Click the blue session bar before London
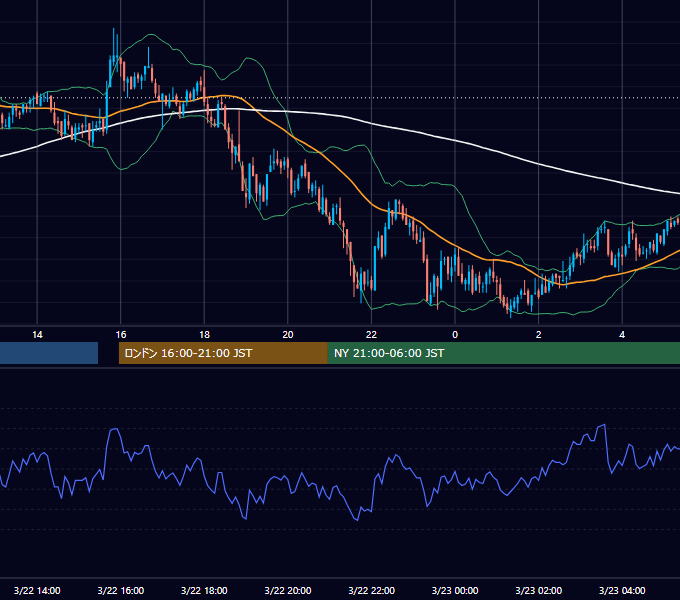 tap(49, 353)
